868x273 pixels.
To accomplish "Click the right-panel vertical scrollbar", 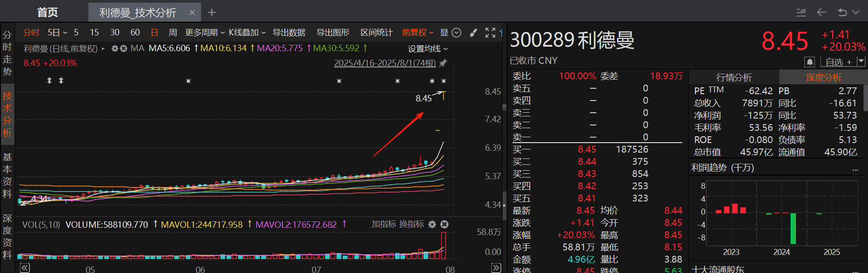I will 865,97.
